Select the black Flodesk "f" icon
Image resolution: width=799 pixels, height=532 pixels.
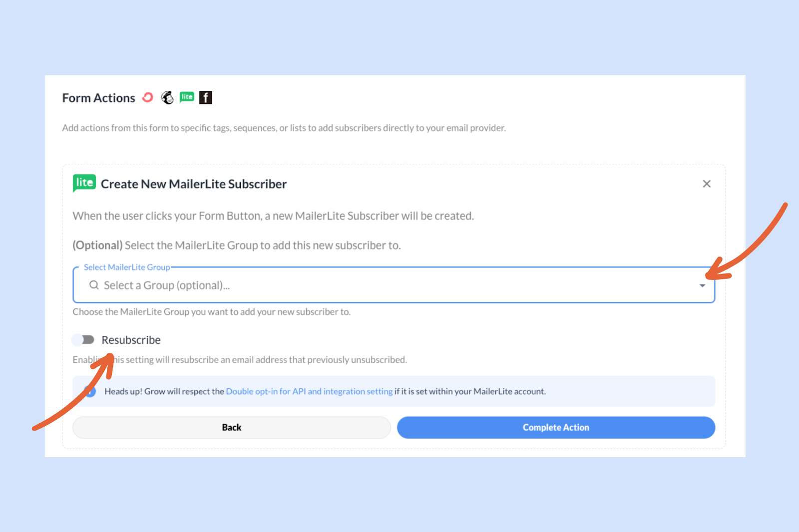206,97
